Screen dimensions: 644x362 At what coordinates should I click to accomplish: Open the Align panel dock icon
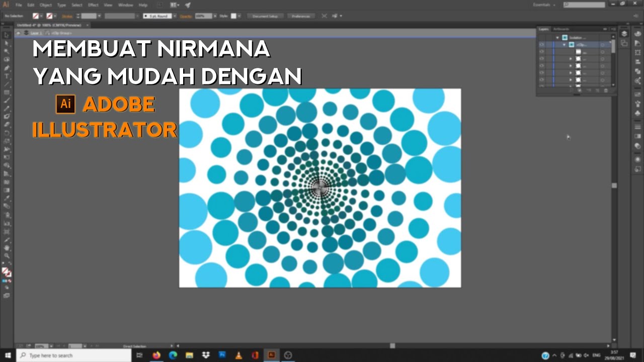[638, 62]
